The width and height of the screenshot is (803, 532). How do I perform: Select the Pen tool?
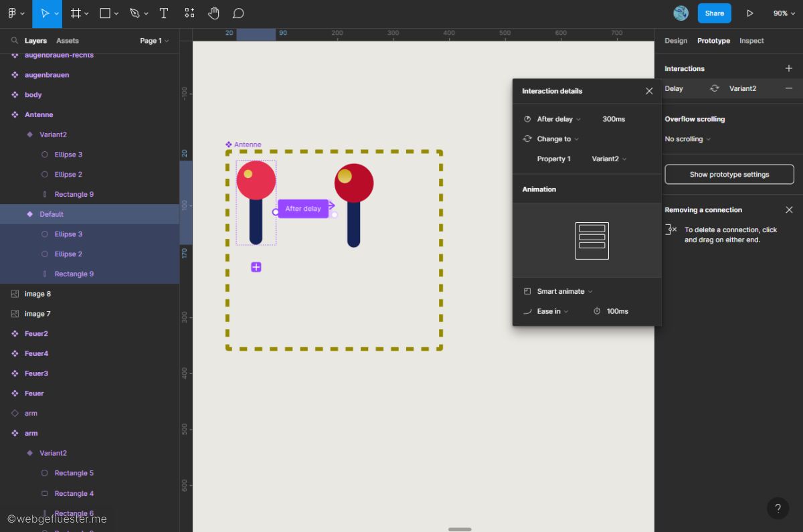(135, 13)
